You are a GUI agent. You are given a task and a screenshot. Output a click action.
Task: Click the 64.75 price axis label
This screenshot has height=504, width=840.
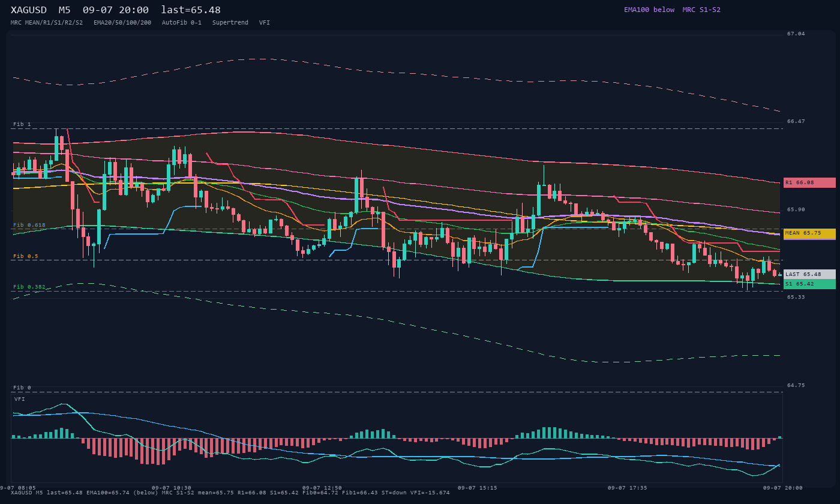point(796,385)
